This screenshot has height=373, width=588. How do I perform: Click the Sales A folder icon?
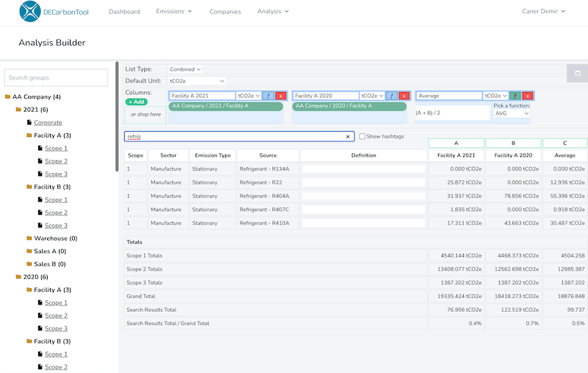[x=29, y=251]
